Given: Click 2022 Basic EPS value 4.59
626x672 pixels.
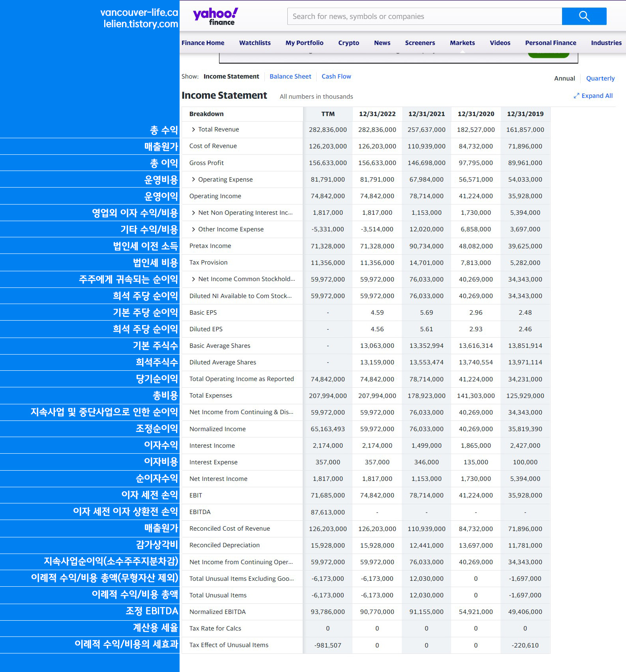Looking at the screenshot, I should [x=377, y=313].
